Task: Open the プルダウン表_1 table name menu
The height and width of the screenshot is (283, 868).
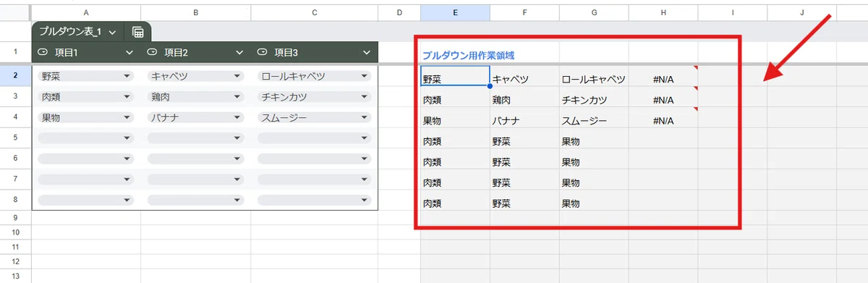Action: (112, 33)
